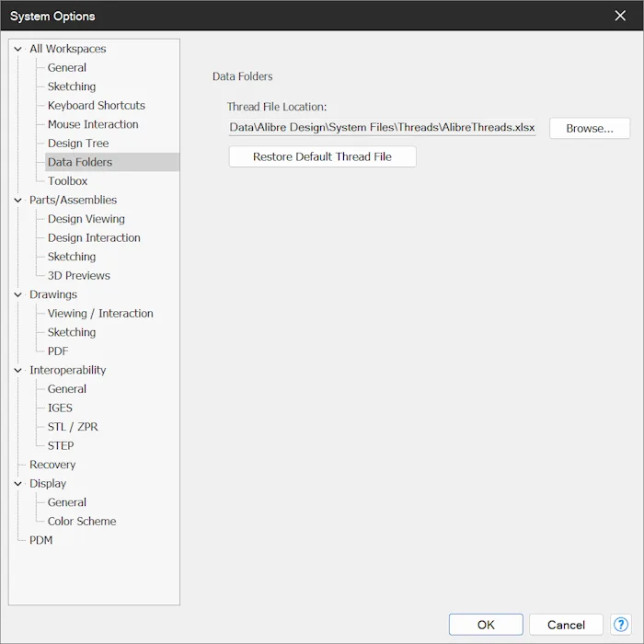Open Mouse Interaction settings
The height and width of the screenshot is (644, 644).
(93, 124)
